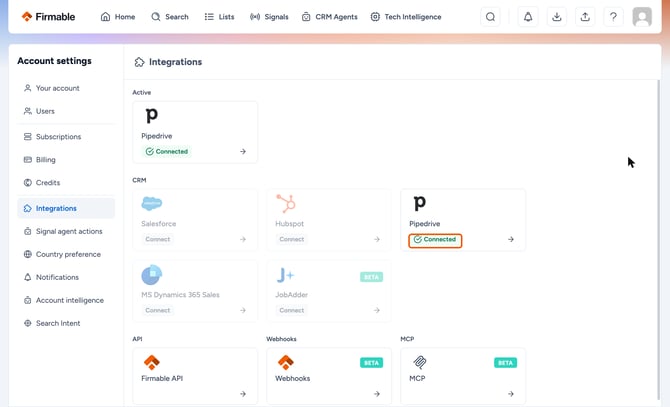Screen dimensions: 670x407
Task: Select Integrations in sidebar
Action: point(66,208)
